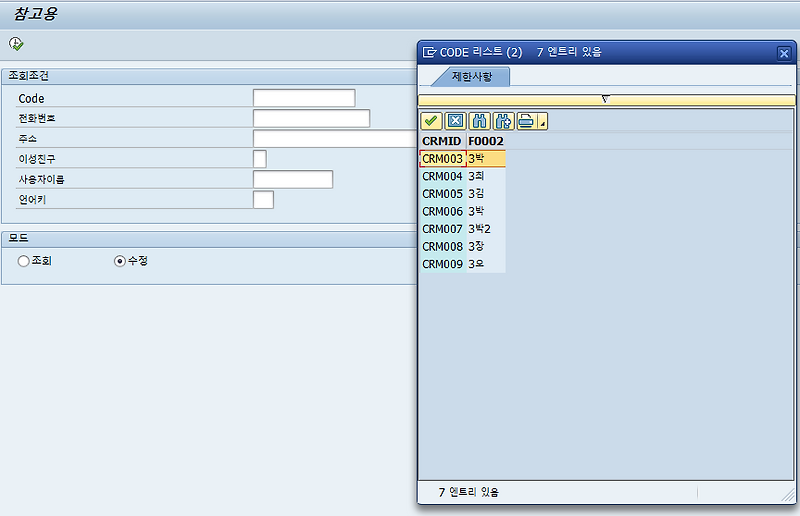The image size is (800, 516).
Task: Switch to the 제한사항 tab
Action: 471,77
